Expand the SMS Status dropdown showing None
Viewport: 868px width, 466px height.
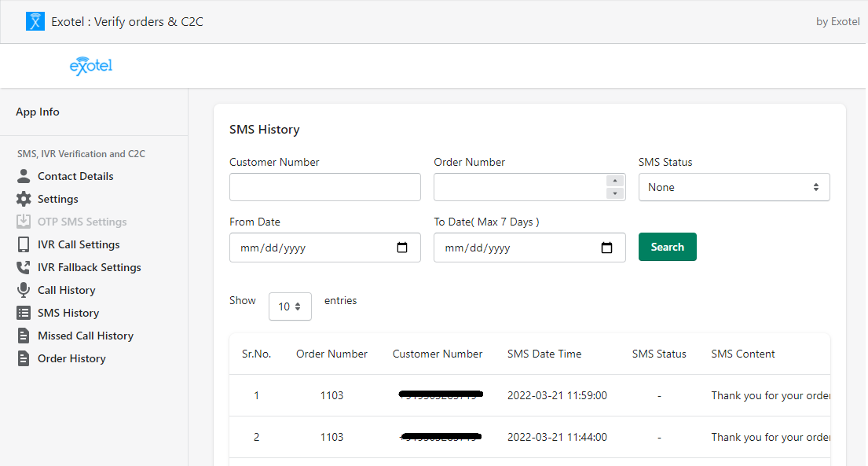pyautogui.click(x=734, y=187)
